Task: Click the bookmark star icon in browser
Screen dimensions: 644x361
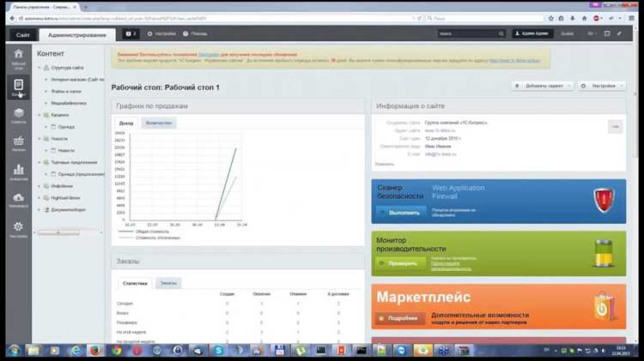Action: (x=551, y=18)
